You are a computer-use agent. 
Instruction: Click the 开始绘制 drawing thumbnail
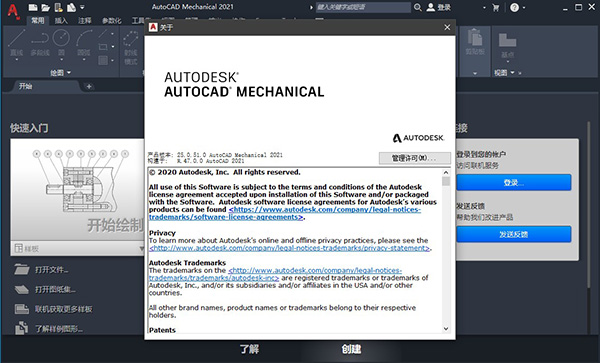coord(77,190)
